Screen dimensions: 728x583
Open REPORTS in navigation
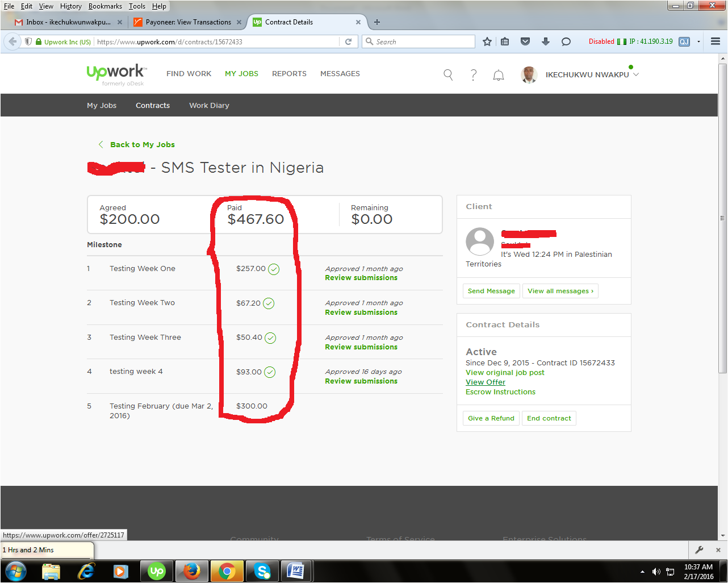(x=289, y=74)
